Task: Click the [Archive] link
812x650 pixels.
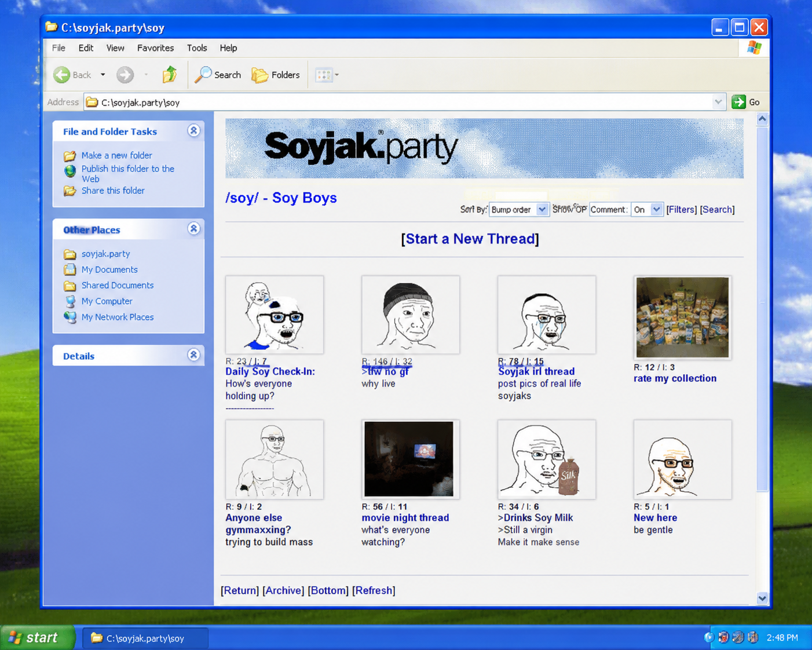Action: [283, 590]
